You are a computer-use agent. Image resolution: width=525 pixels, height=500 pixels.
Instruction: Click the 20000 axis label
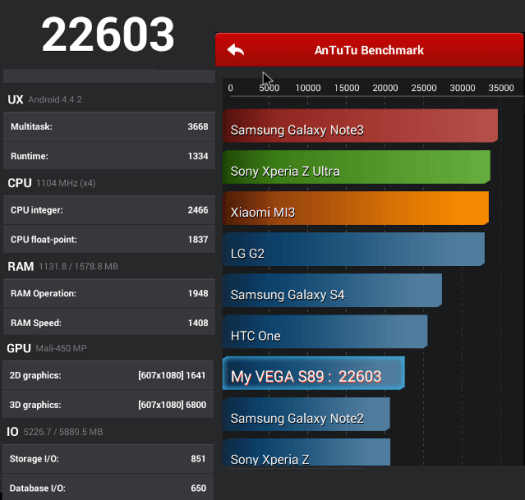(385, 88)
